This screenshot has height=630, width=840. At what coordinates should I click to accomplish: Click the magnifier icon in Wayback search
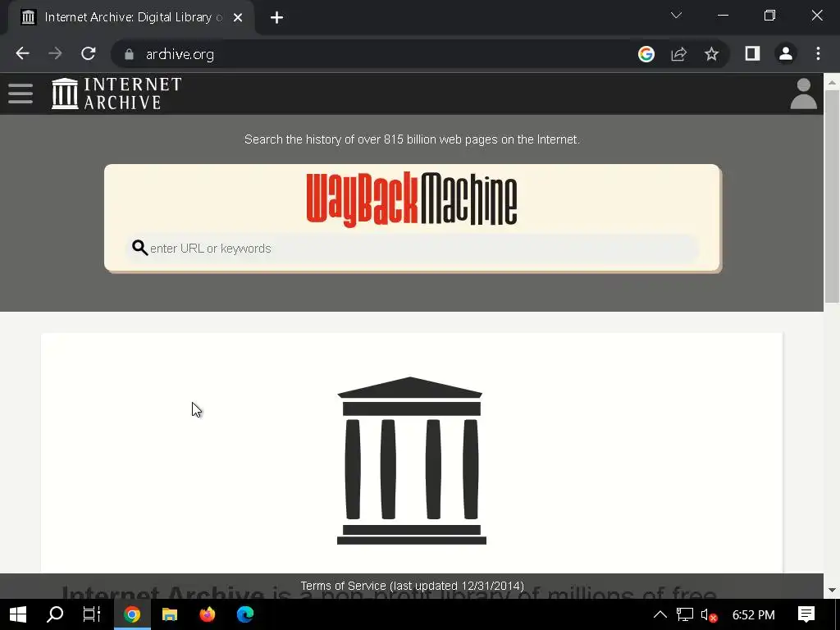(139, 248)
